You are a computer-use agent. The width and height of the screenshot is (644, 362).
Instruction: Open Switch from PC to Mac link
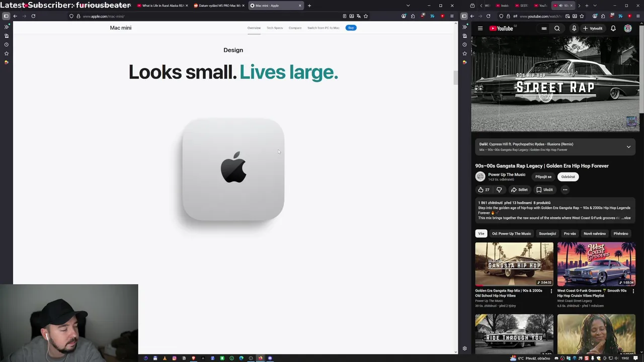pos(324,28)
